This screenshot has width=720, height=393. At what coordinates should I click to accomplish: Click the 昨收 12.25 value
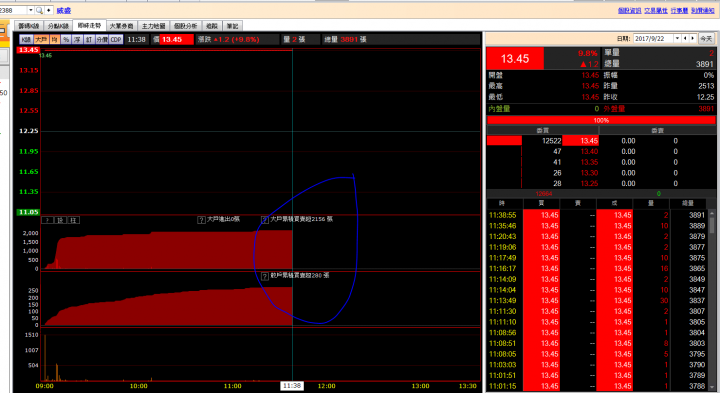705,97
